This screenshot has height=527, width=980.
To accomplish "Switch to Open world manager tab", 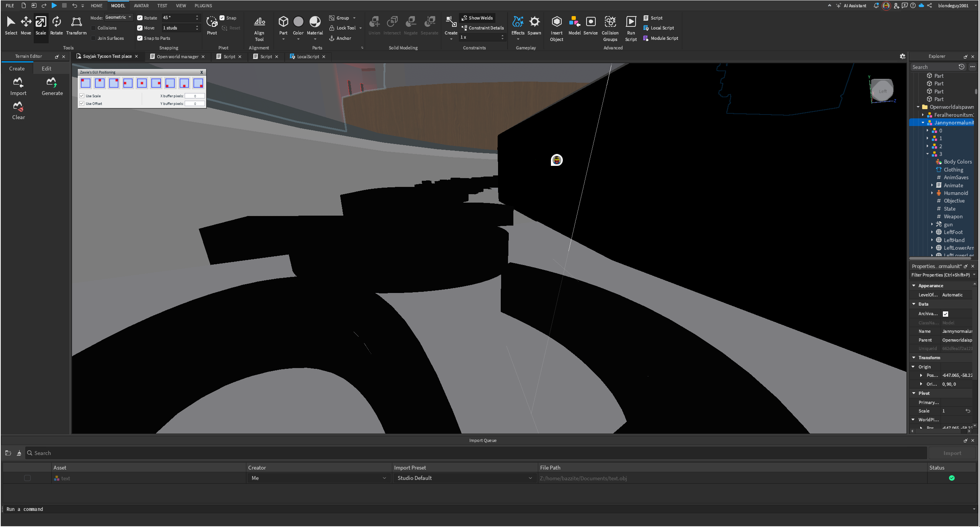I will (177, 57).
